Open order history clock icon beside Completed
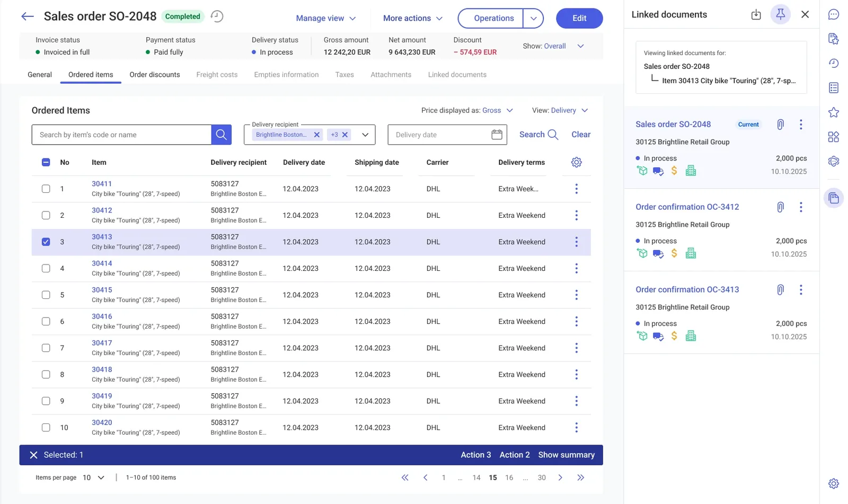Image resolution: width=848 pixels, height=504 pixels. pos(217,16)
